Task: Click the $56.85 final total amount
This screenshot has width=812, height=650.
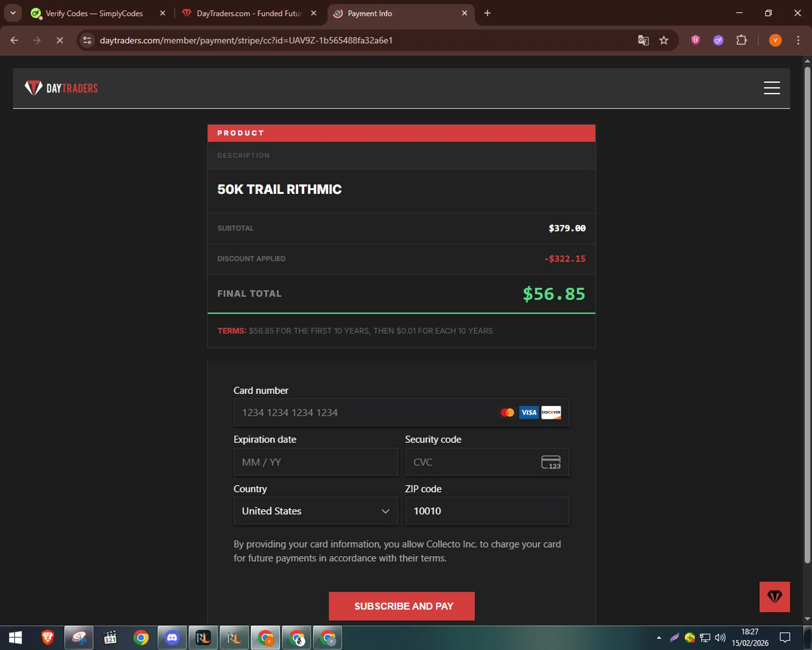Action: [554, 294]
